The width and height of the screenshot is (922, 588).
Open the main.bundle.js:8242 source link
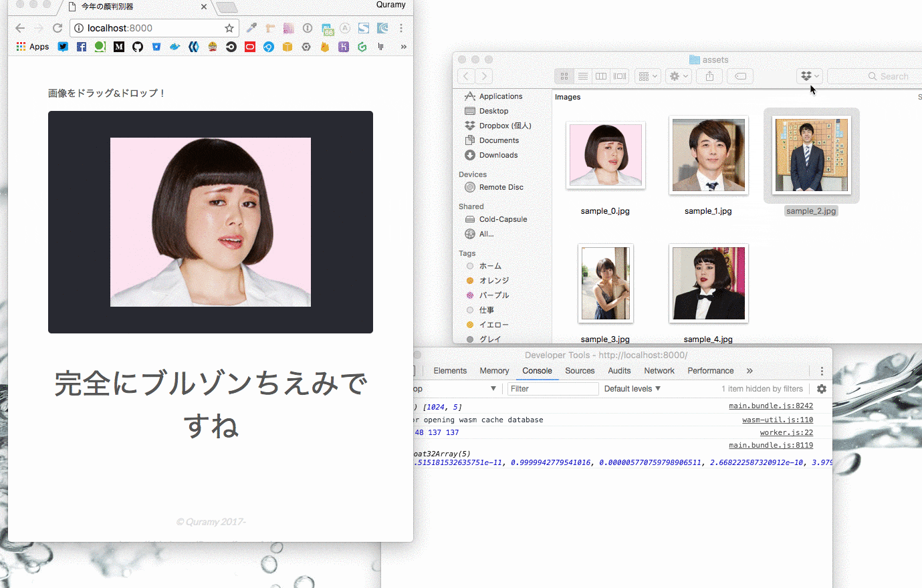(x=771, y=406)
